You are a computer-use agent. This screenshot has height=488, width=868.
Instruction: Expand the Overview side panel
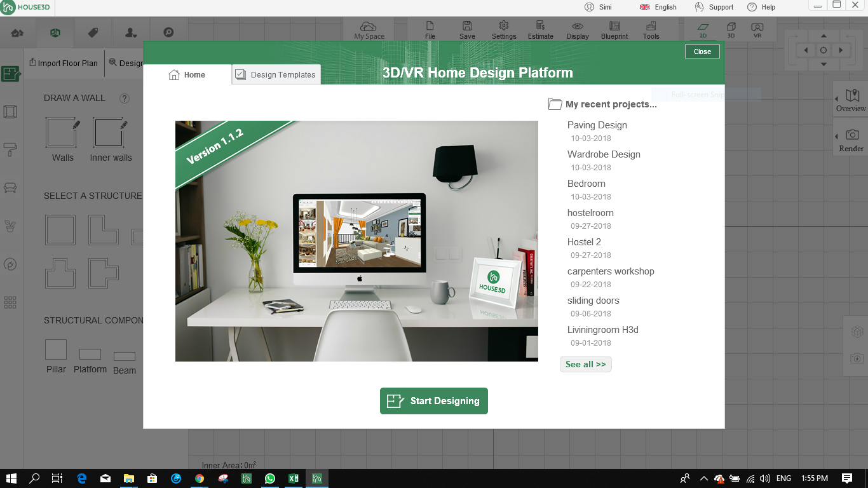pos(851,98)
